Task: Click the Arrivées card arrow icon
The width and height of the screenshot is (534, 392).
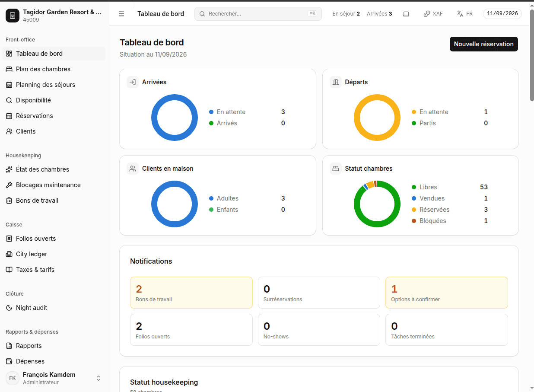Action: (133, 82)
